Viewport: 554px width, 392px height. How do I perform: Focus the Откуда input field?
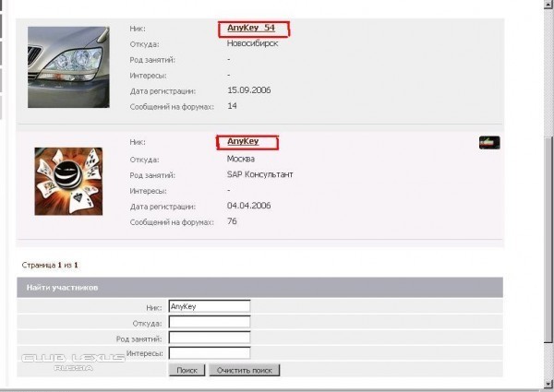click(x=210, y=323)
